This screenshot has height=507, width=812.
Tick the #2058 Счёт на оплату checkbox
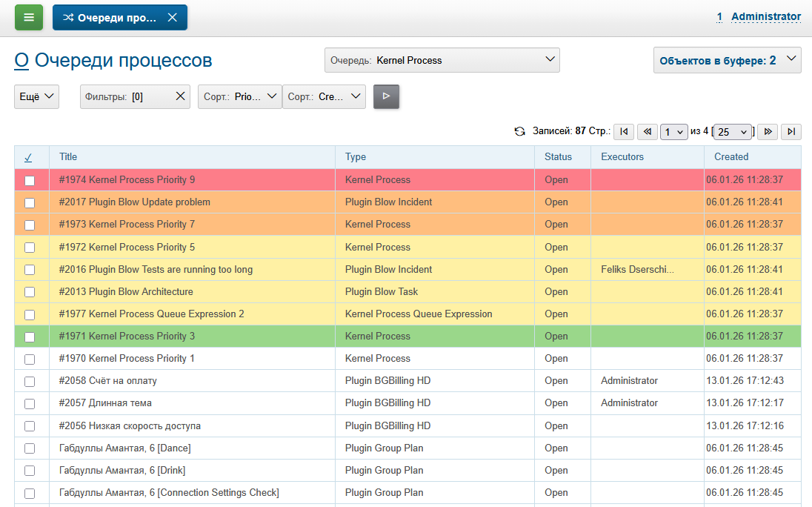click(30, 381)
